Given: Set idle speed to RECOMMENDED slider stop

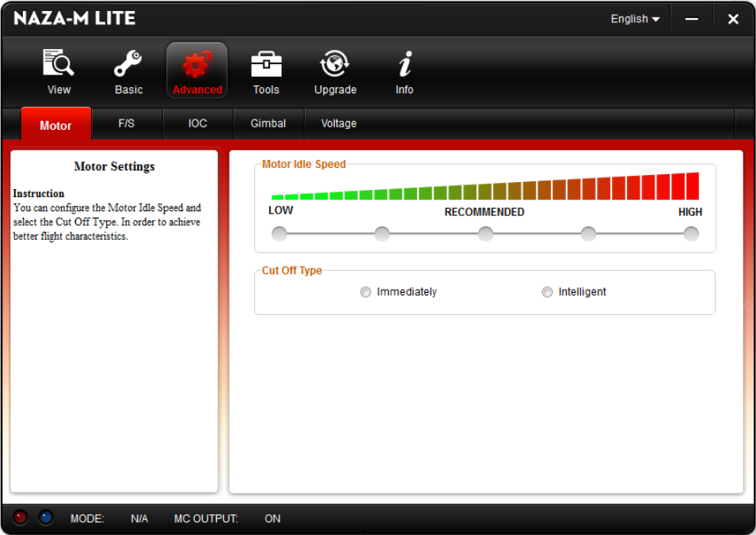Looking at the screenshot, I should click(485, 233).
